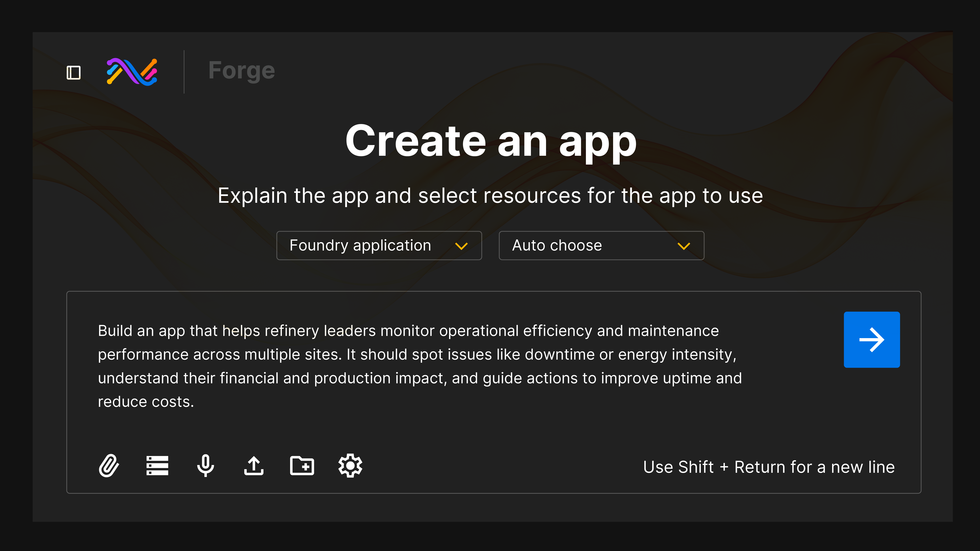Toggle the sidebar panel icon
This screenshot has height=551, width=980.
coord(73,72)
